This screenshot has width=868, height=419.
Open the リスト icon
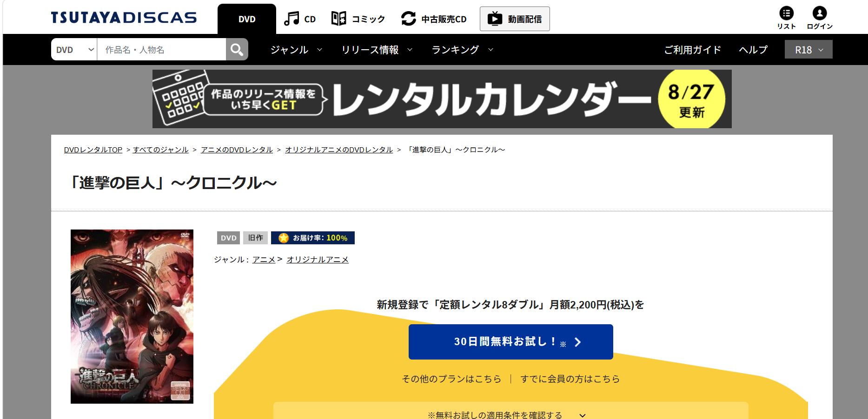786,18
